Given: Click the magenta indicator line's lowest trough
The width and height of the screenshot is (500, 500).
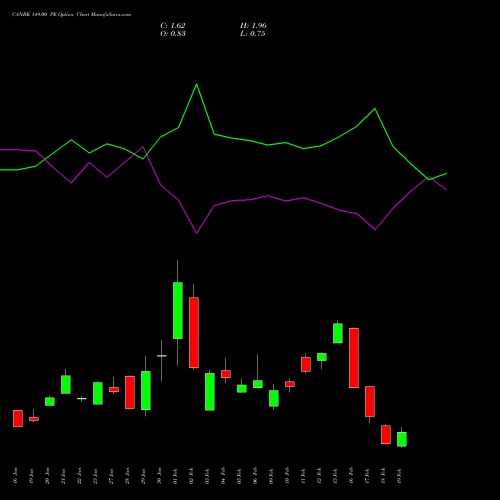Looking at the screenshot, I should pyautogui.click(x=196, y=233).
